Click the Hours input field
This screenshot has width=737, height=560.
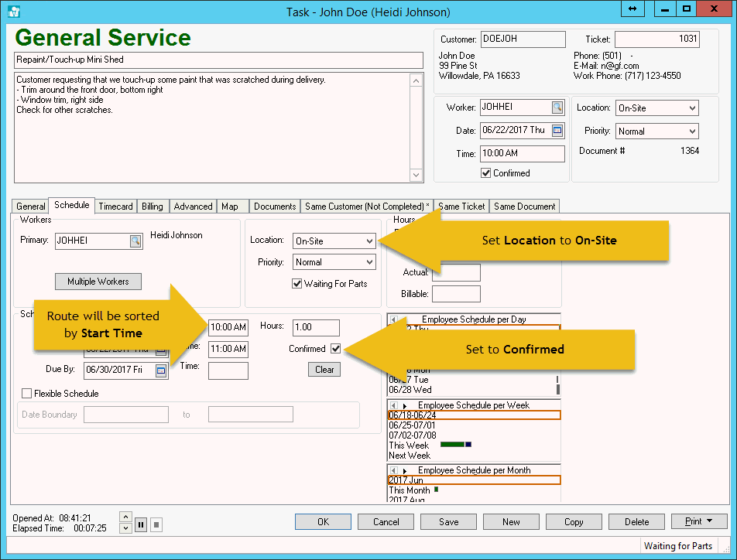click(x=316, y=327)
